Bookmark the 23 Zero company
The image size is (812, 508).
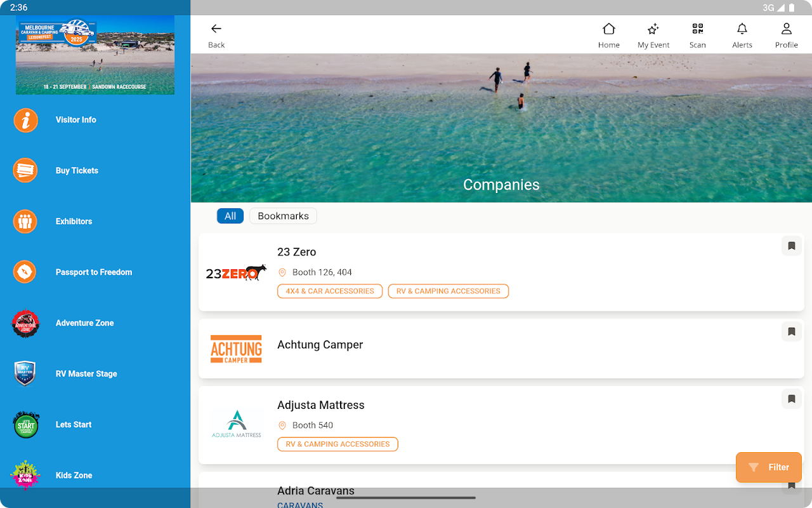point(792,246)
